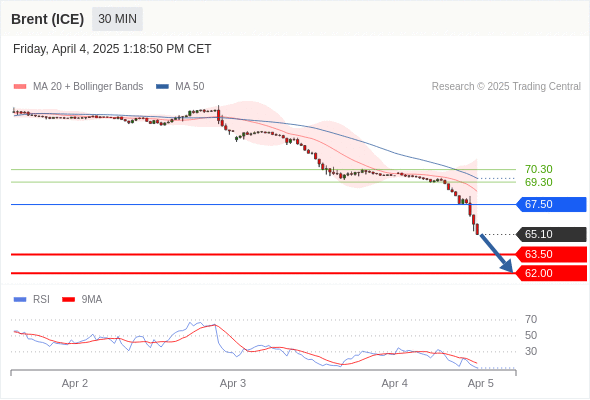Click the Research © 2025 Trading Central credit

[506, 87]
